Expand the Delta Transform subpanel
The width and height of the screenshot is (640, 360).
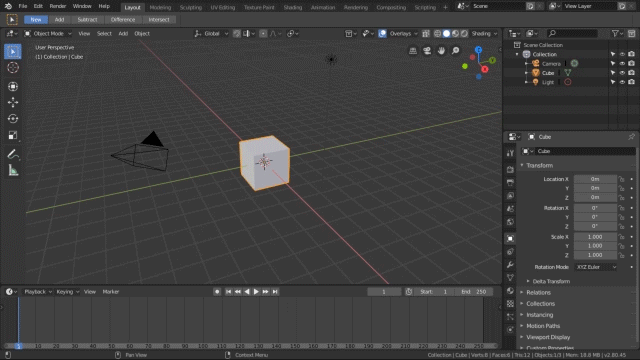pyautogui.click(x=551, y=281)
